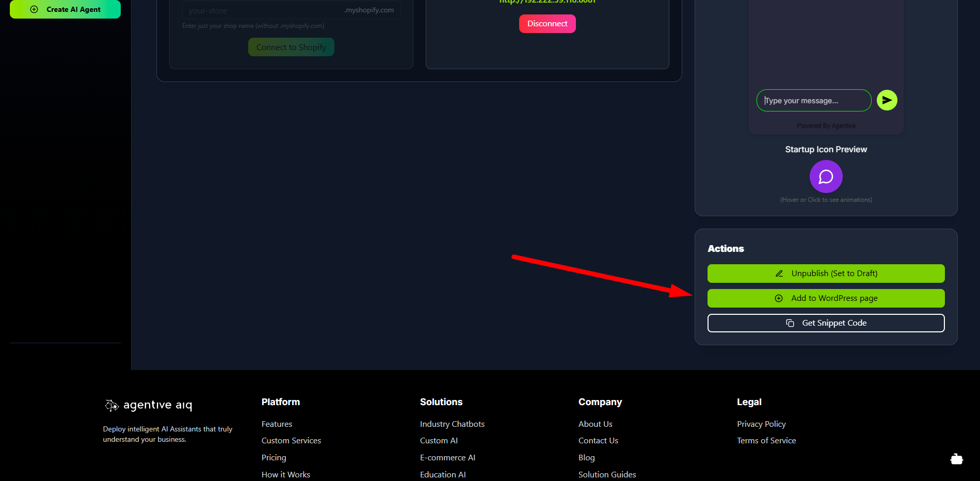This screenshot has width=980, height=481.
Task: Click the chatbot widget icon bottom right
Action: (956, 459)
